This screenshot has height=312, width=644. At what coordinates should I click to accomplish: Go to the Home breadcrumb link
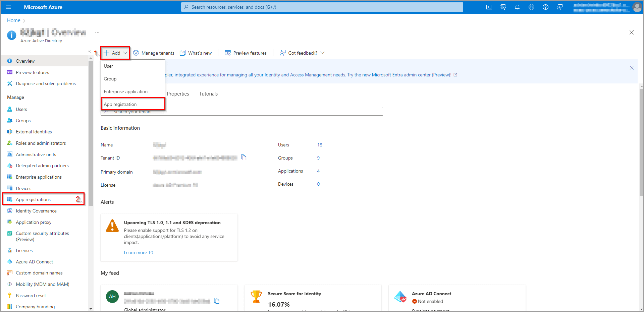(x=14, y=20)
